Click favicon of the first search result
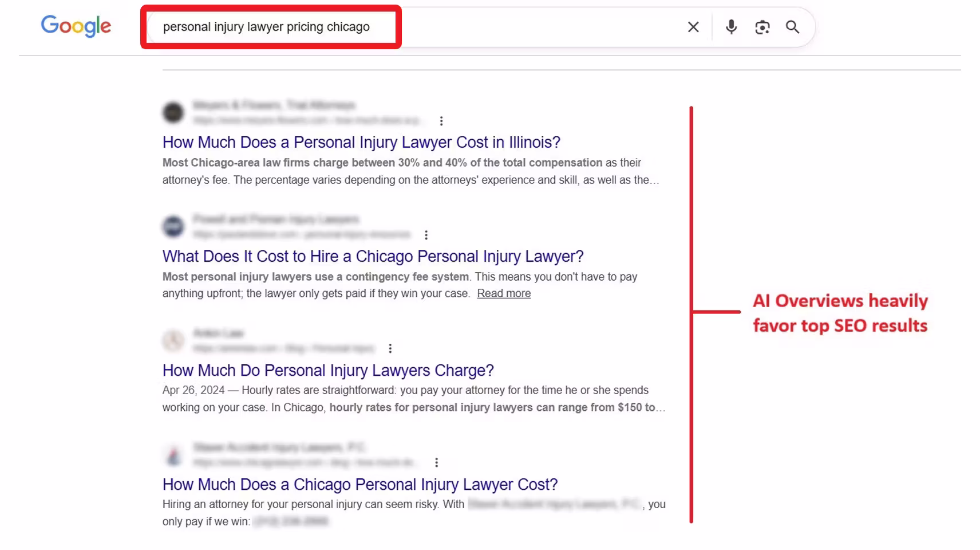 173,112
